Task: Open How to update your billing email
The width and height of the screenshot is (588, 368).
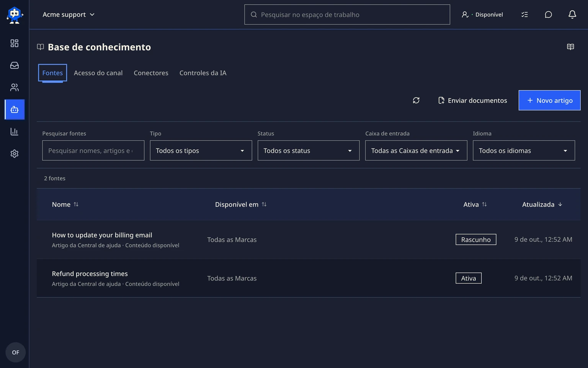Action: (x=102, y=235)
